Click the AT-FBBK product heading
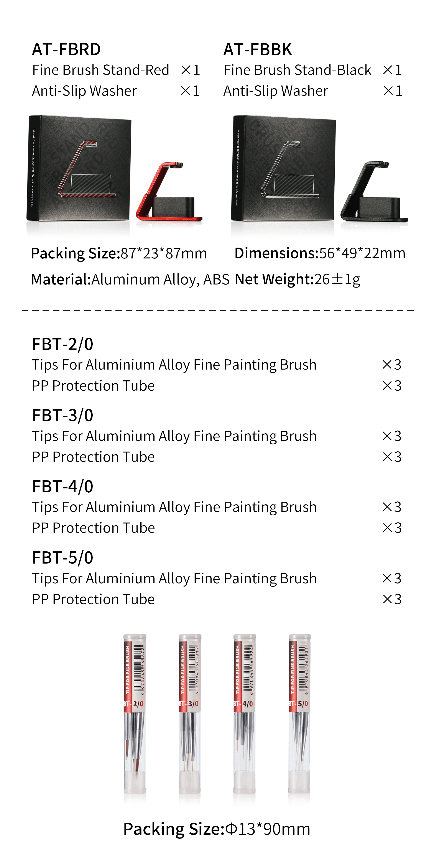 (257, 49)
